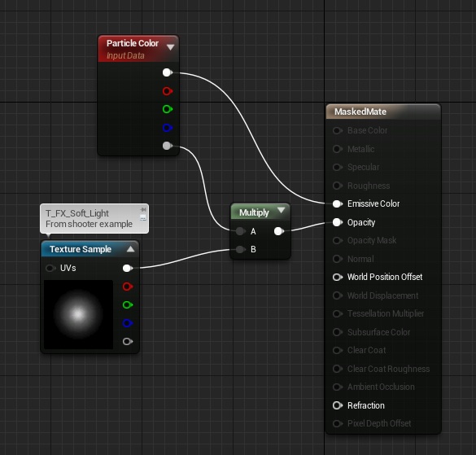
Task: Click Particle Color green channel output pin
Action: click(x=168, y=109)
